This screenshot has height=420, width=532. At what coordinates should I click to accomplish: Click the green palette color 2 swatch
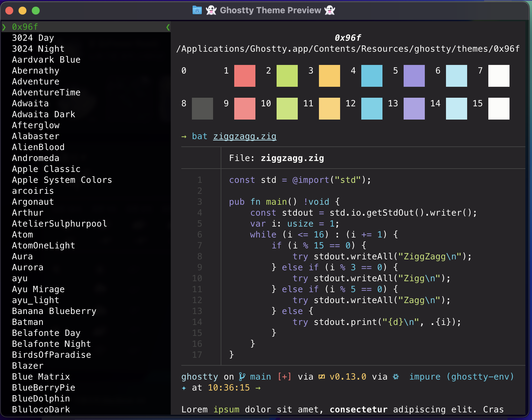tap(287, 76)
